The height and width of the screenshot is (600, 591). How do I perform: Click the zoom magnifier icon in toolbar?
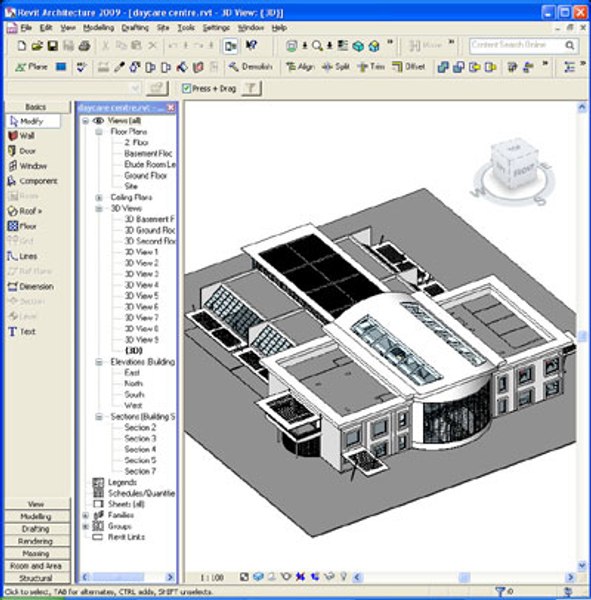pyautogui.click(x=317, y=46)
